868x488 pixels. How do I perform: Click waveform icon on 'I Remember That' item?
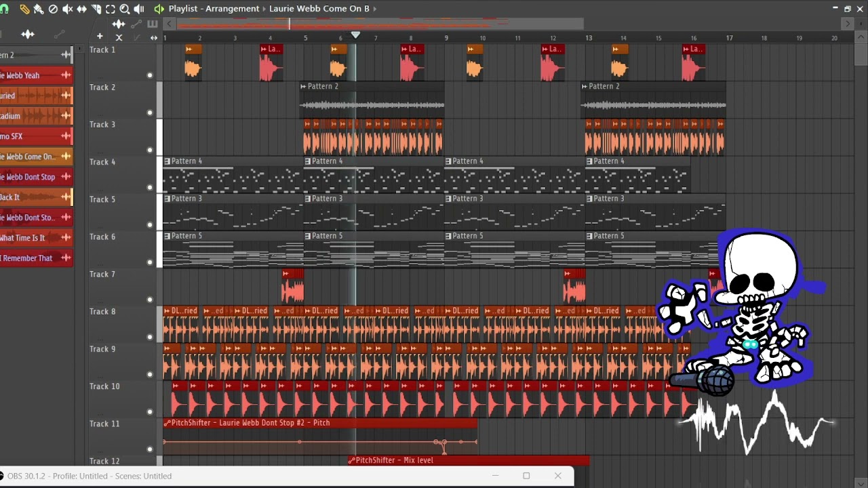(66, 258)
